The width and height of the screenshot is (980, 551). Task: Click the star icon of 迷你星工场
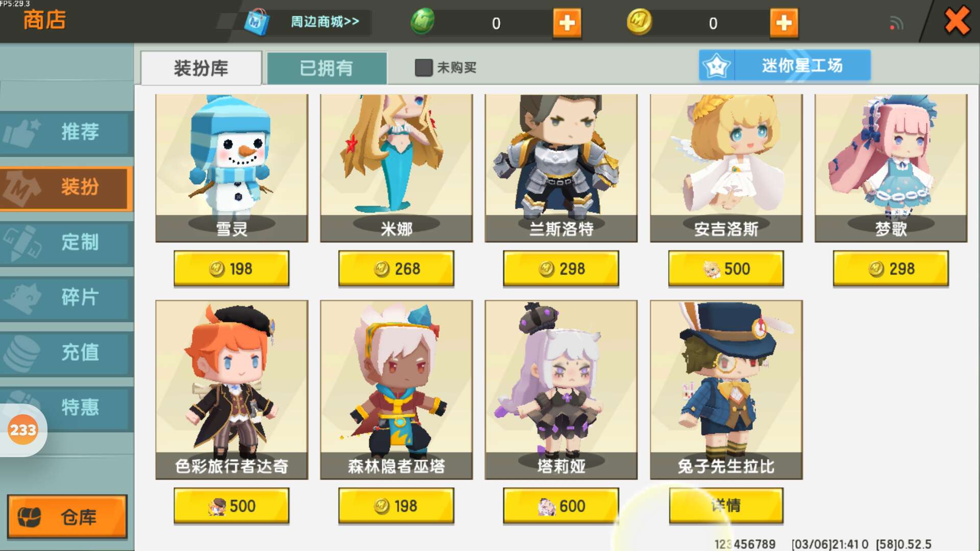tap(716, 65)
